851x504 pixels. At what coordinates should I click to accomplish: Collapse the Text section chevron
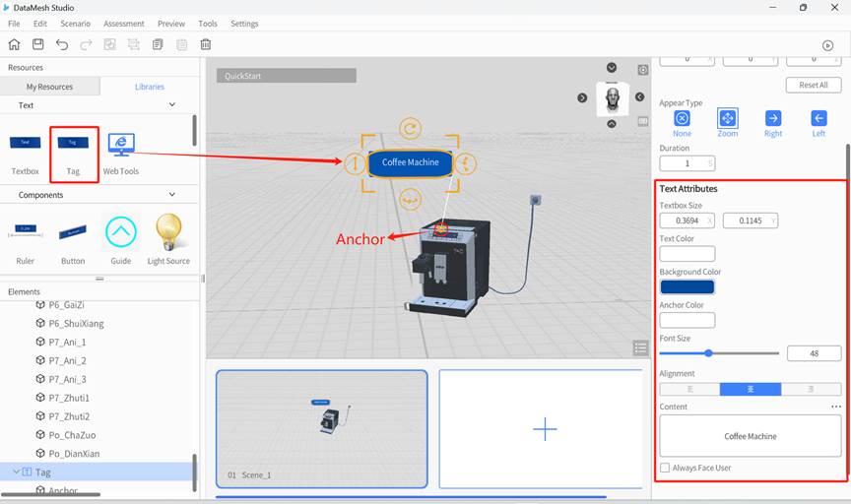[x=172, y=105]
